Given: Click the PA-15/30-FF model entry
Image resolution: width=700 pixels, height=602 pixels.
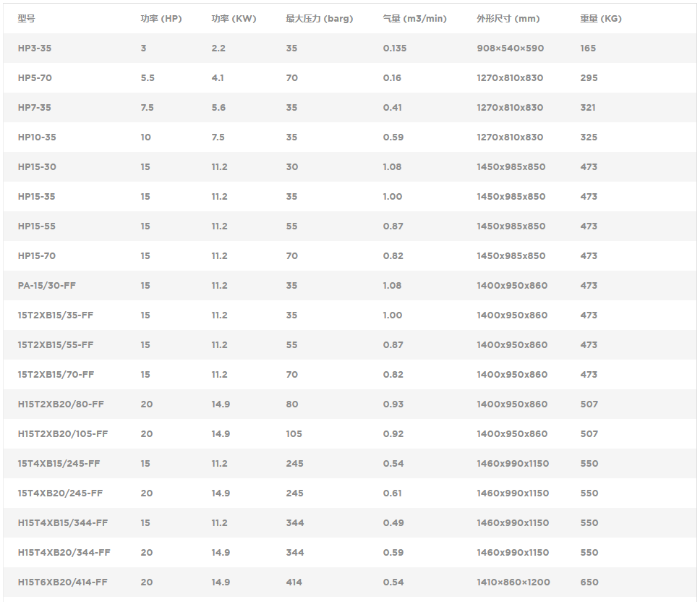Looking at the screenshot, I should click(47, 286).
